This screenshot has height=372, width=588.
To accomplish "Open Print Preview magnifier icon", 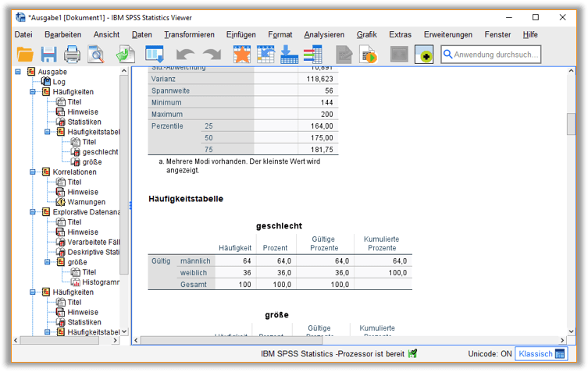I will (96, 55).
